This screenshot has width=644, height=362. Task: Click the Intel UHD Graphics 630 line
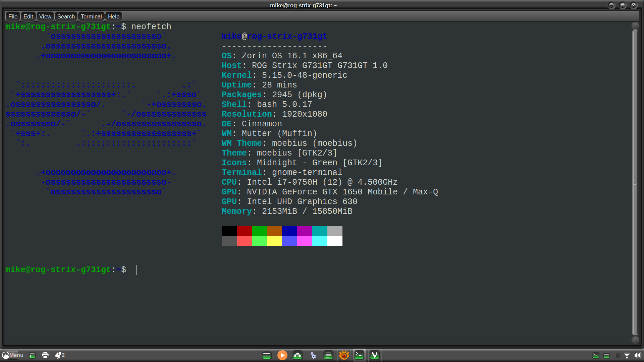(x=289, y=202)
